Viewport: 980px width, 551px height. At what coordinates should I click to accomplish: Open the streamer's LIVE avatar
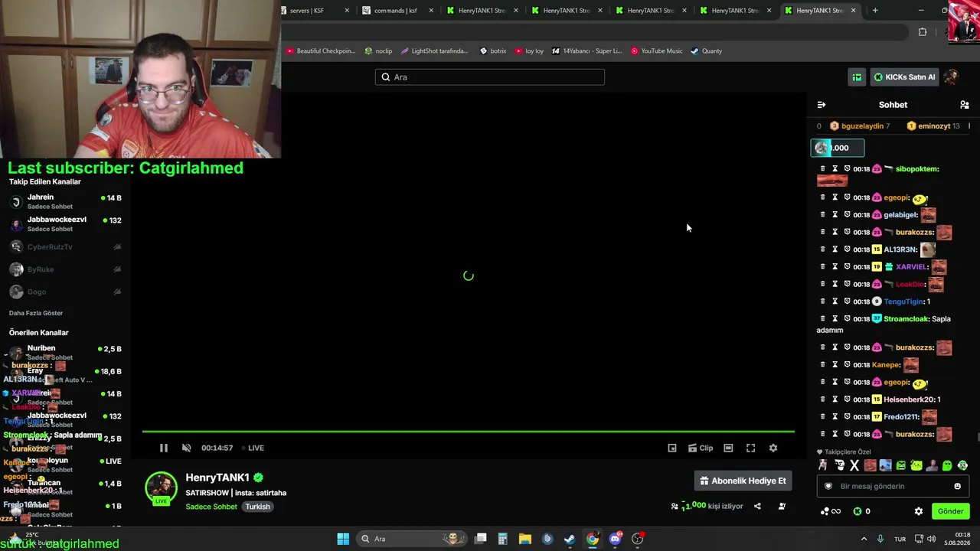[x=161, y=488]
